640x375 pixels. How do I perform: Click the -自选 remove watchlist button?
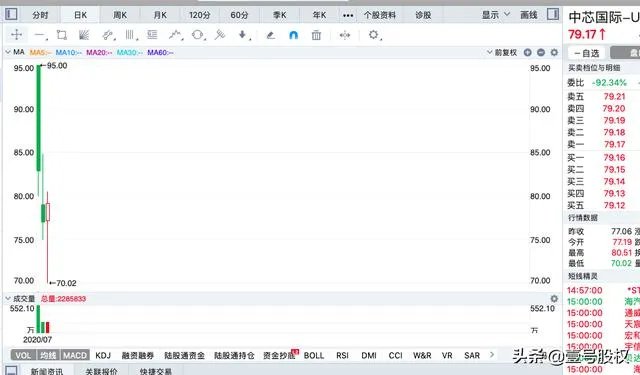click(587, 53)
